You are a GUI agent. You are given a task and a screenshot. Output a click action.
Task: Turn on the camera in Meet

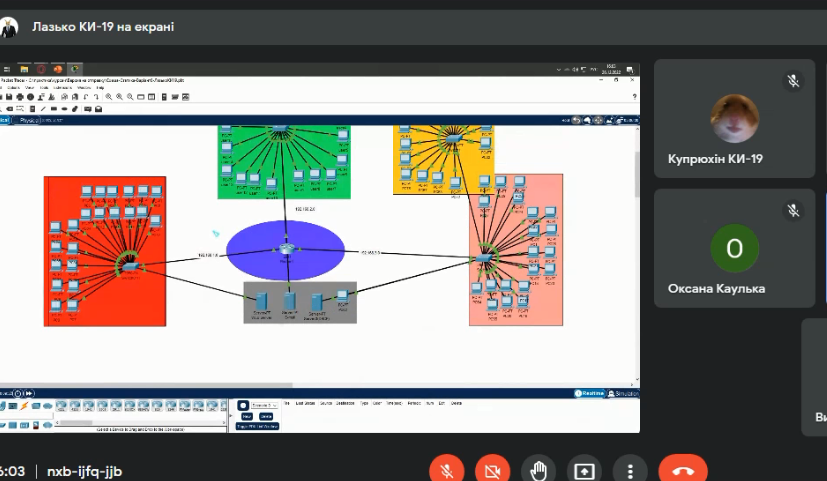[492, 469]
